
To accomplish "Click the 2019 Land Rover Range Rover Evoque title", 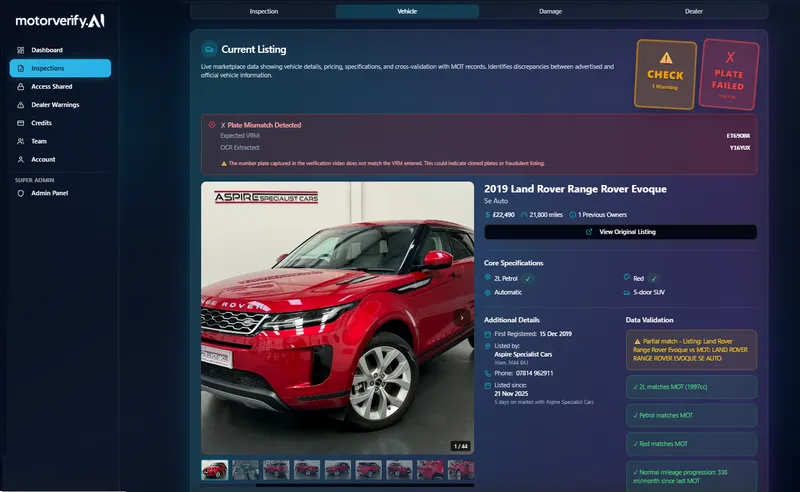I will (x=575, y=189).
